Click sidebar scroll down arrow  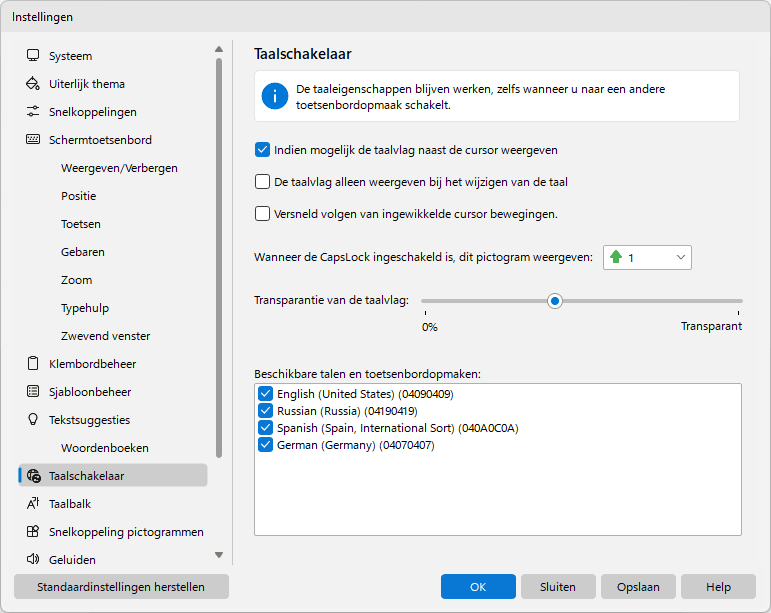click(219, 555)
